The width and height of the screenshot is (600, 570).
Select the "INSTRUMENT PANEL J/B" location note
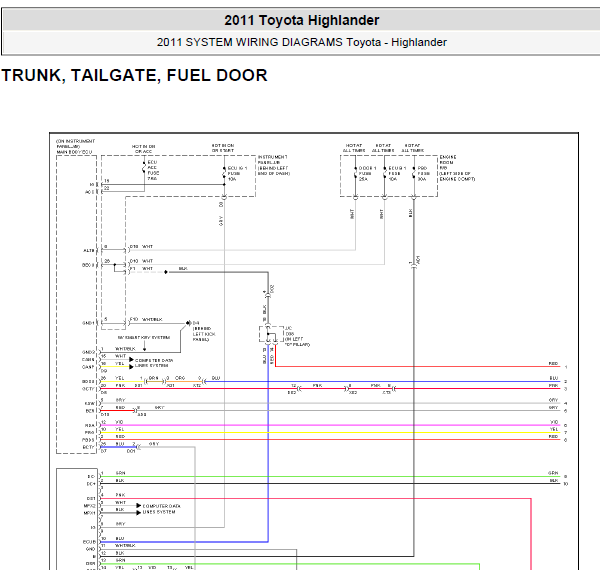274,165
